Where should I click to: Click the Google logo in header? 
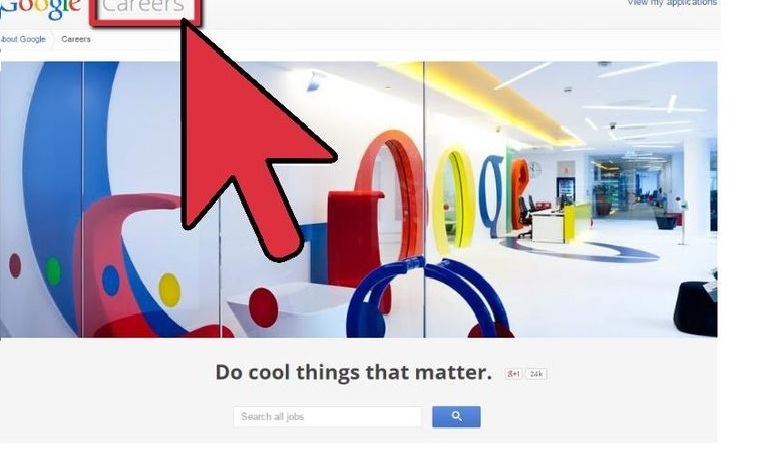pyautogui.click(x=40, y=8)
